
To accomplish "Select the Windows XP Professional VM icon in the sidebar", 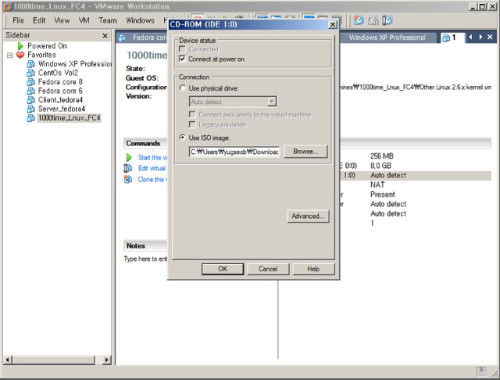I will click(31, 64).
